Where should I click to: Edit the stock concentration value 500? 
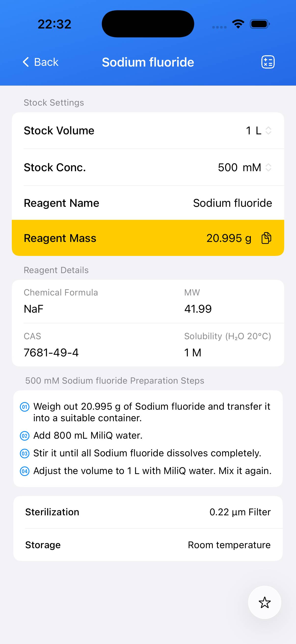click(228, 167)
